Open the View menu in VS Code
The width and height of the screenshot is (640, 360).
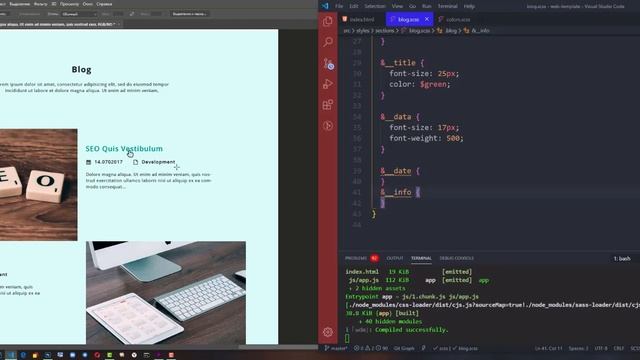397,6
